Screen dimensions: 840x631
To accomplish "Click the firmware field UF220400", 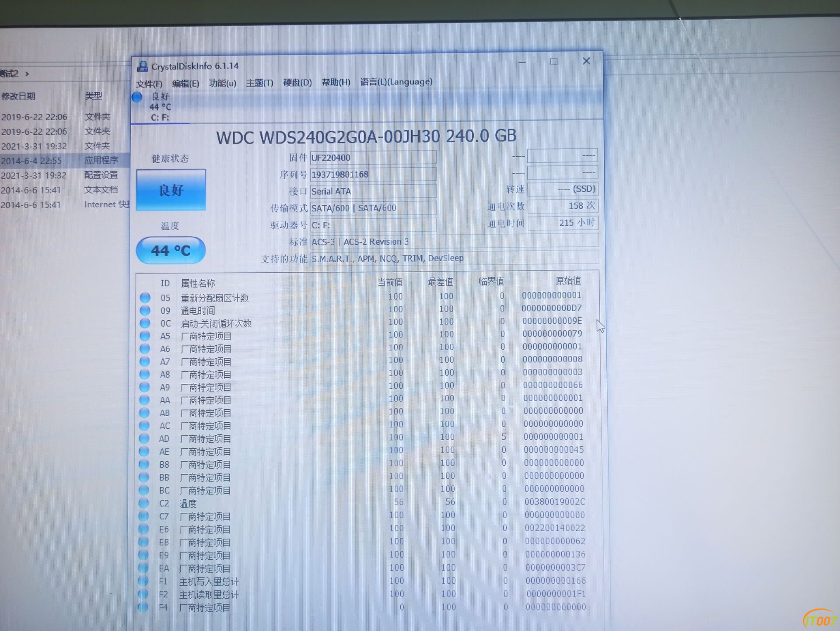I will click(373, 158).
